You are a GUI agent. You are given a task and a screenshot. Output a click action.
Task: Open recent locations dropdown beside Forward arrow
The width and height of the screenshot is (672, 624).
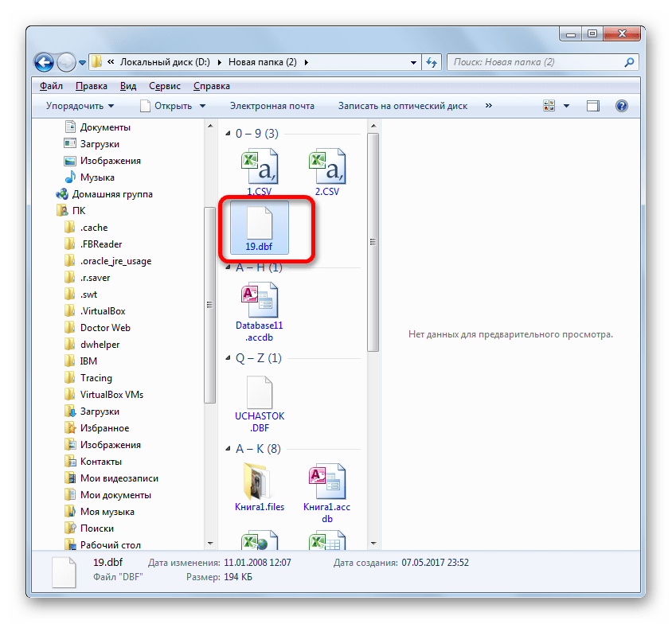[82, 63]
